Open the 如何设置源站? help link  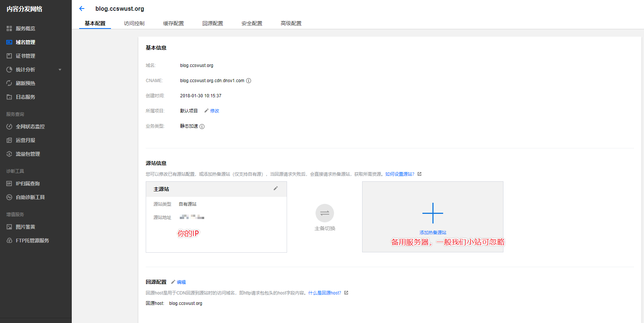pos(400,174)
